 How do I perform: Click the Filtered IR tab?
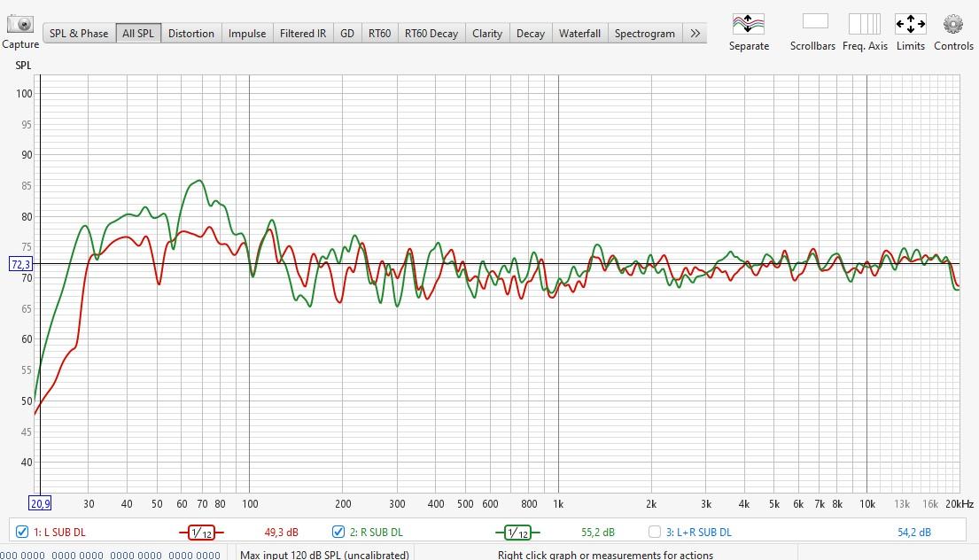(303, 34)
